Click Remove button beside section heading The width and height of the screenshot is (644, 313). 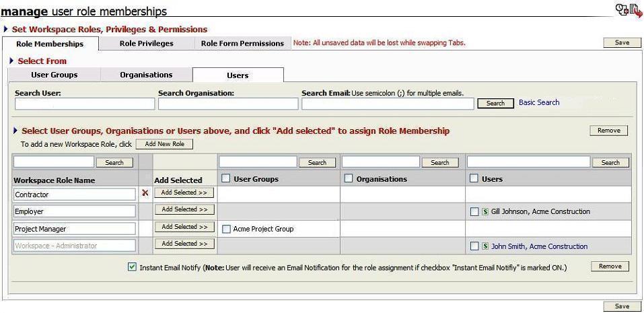609,130
